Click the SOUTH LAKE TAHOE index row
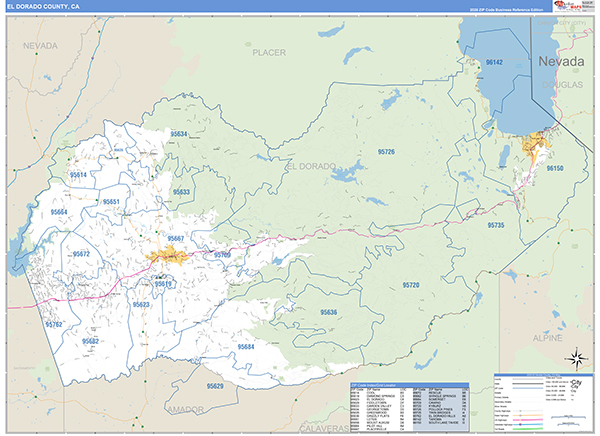600x436 pixels. point(441,423)
